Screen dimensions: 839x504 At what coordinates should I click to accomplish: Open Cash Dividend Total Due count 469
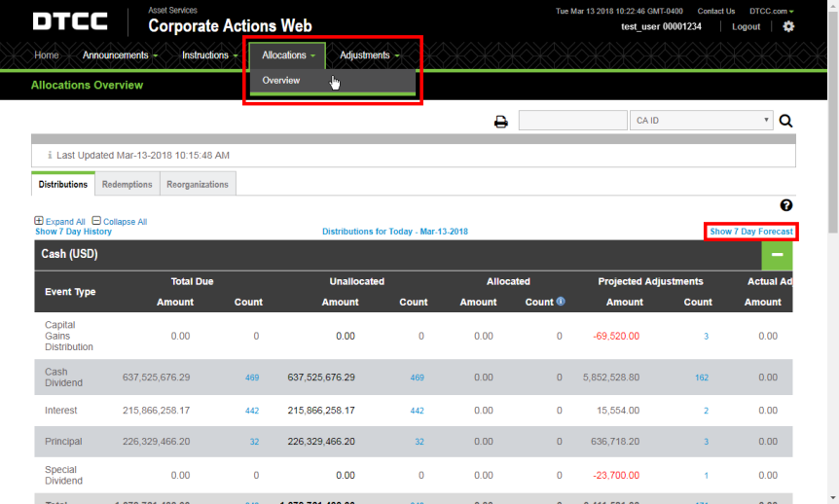[252, 378]
